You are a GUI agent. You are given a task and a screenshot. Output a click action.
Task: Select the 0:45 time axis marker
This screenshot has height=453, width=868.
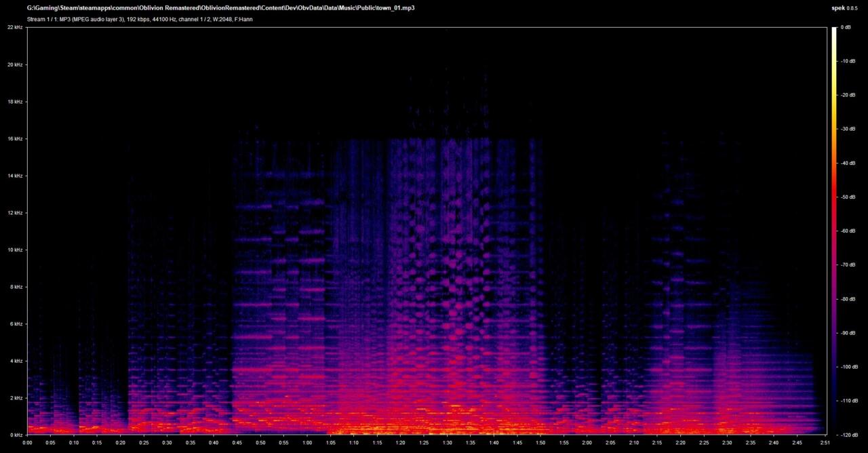click(x=237, y=443)
